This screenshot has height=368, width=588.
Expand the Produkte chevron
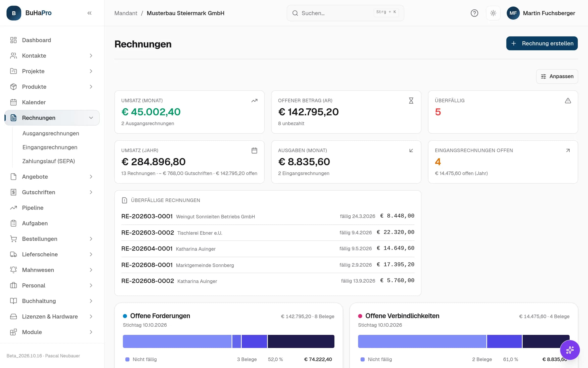pyautogui.click(x=91, y=87)
